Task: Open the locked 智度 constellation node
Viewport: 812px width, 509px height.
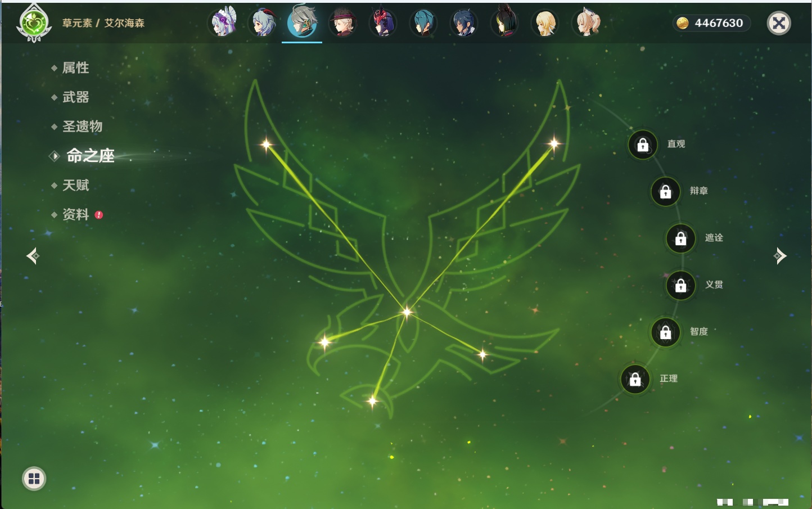Action: 665,332
